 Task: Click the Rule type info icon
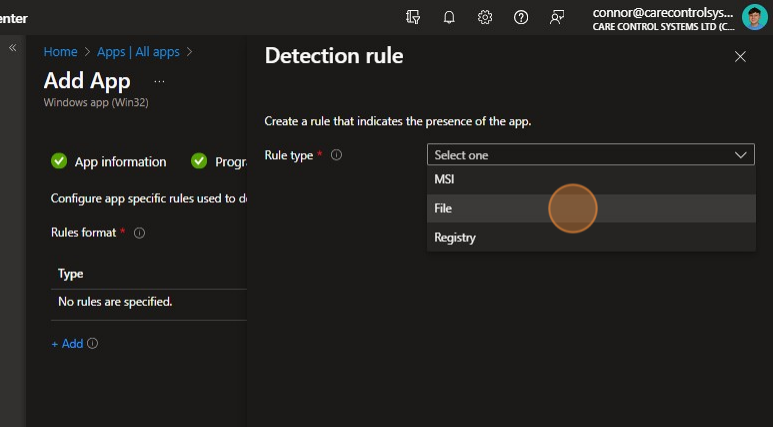click(337, 155)
